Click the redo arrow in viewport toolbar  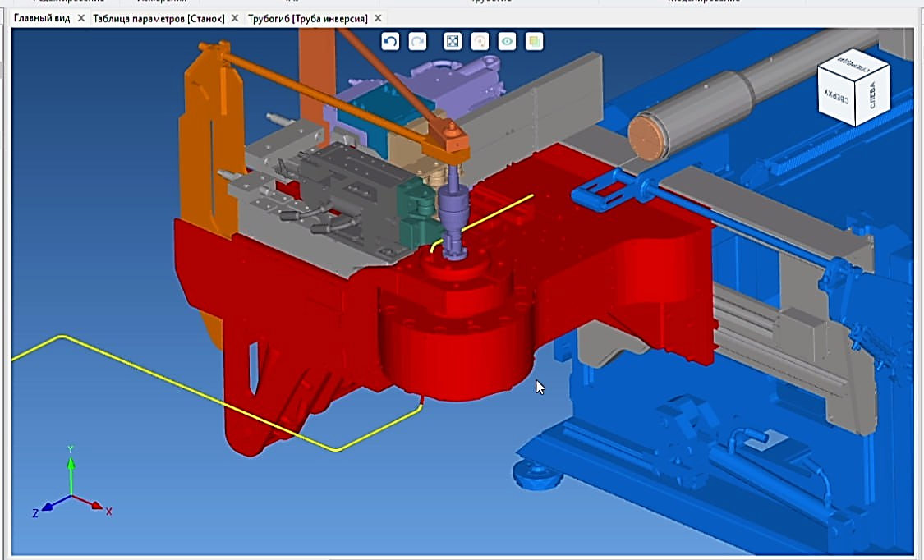tap(418, 41)
